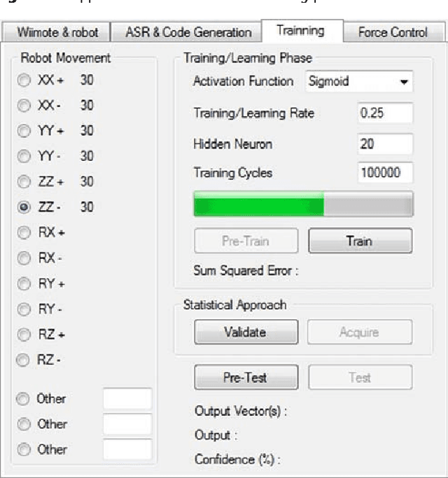448x478 pixels.
Task: Select the RZ + radio button
Action: click(x=24, y=335)
